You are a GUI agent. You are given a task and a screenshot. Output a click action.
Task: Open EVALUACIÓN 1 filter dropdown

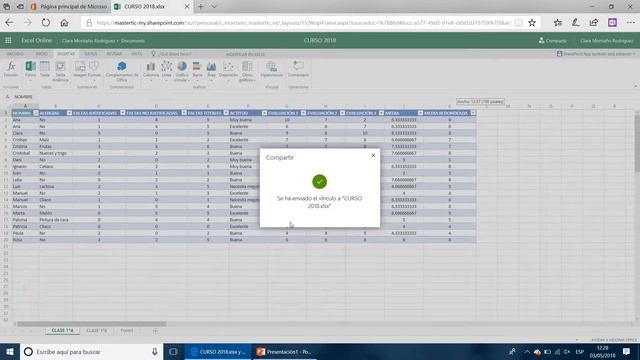(x=303, y=113)
